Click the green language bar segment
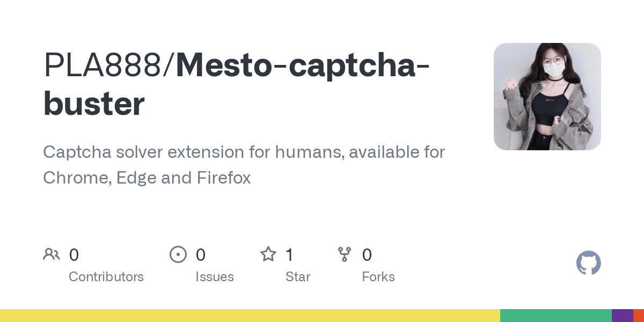Viewport: 644px width, 322px height. pos(556,316)
